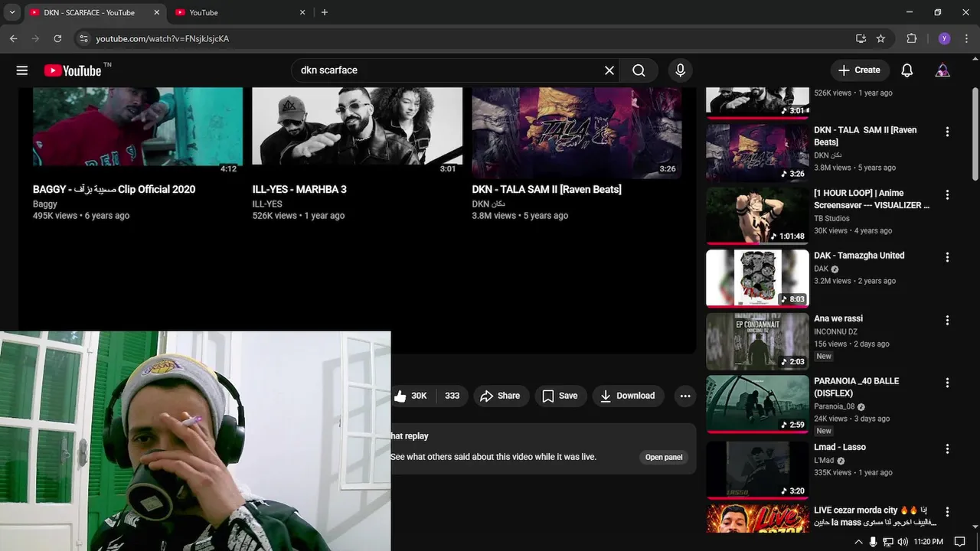
Task: Click the browser address bar URL
Action: point(162,39)
